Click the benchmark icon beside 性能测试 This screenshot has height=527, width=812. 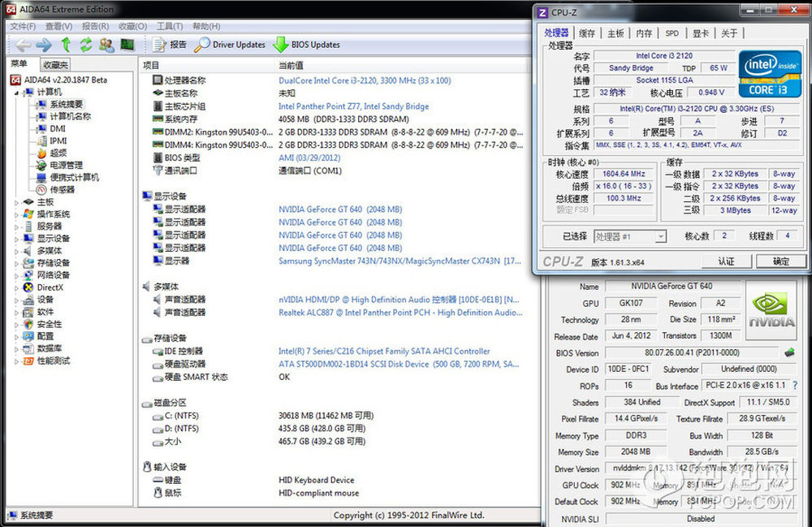click(x=28, y=361)
